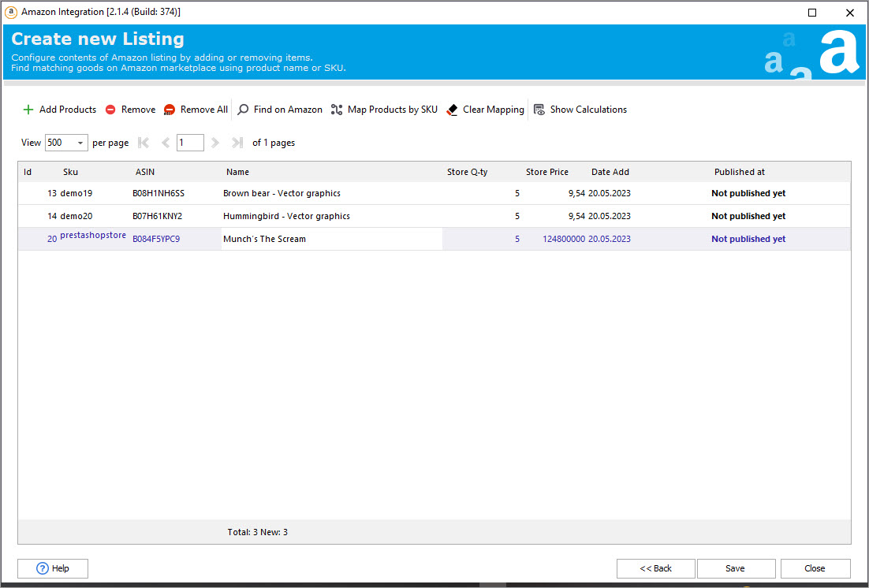
Task: Click the Map Products by SKU icon
Action: 337,110
